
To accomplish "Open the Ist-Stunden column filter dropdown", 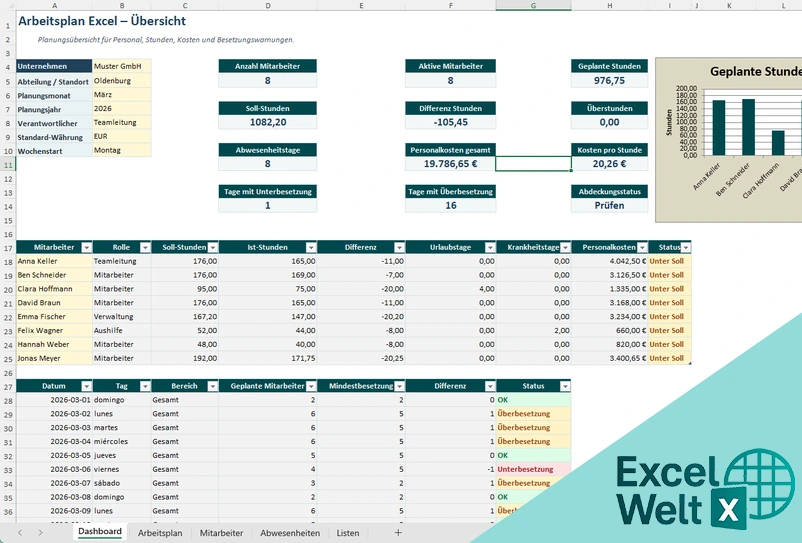I will coord(311,247).
